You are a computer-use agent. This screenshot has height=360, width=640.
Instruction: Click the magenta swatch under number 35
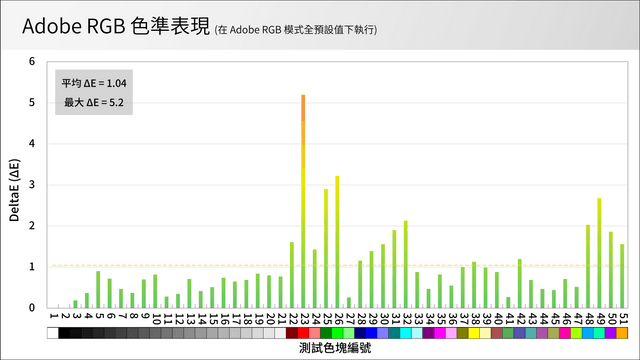coord(440,333)
